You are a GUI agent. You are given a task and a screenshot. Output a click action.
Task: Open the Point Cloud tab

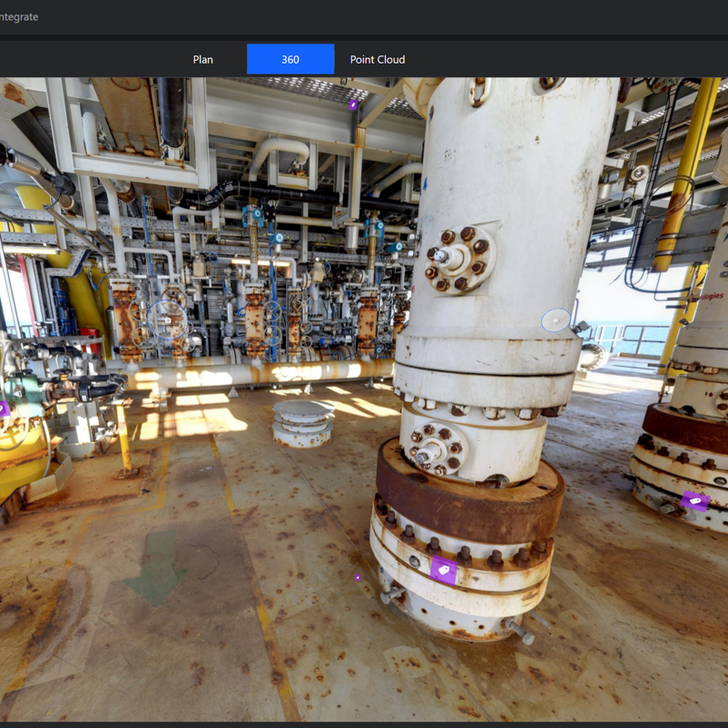coord(377,60)
